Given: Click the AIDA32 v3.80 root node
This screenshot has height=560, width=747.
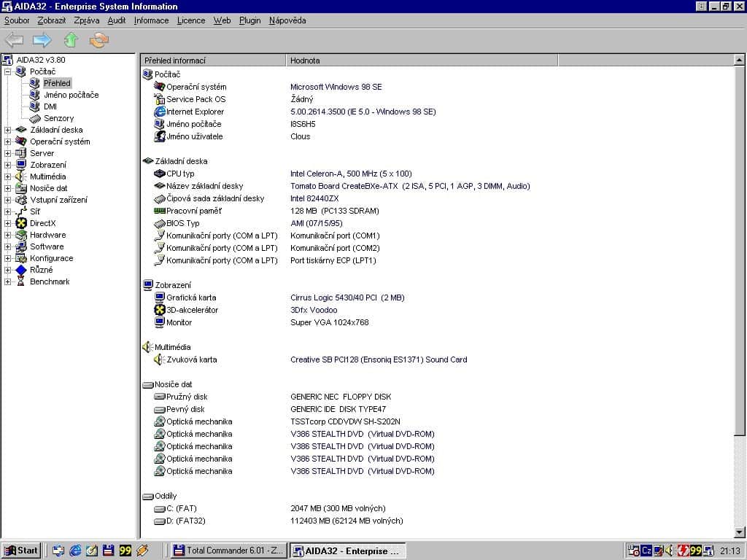Looking at the screenshot, I should click(x=41, y=60).
